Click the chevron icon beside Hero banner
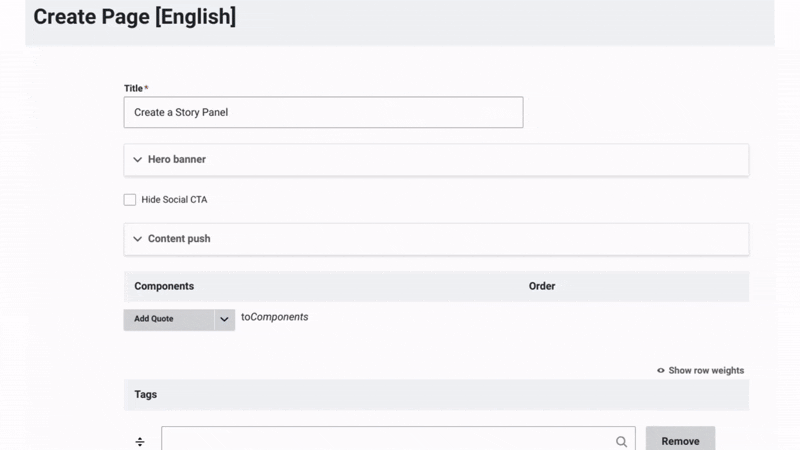800x450 pixels. tap(138, 160)
